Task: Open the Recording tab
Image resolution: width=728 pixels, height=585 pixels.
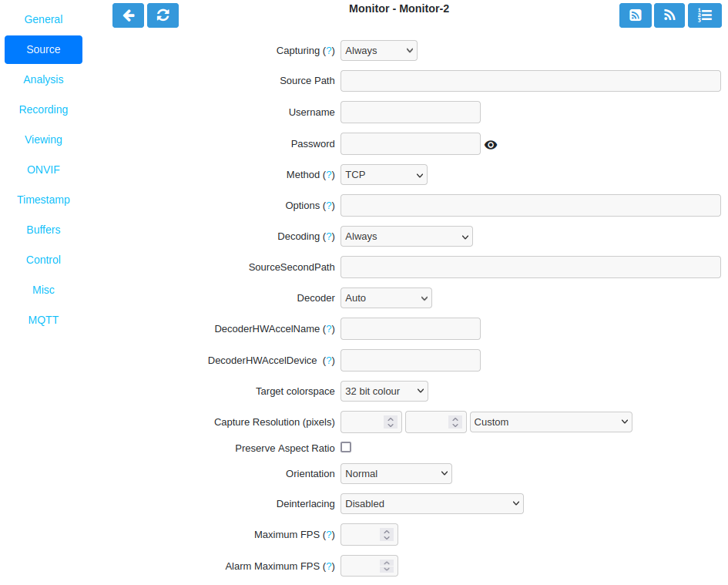Action: coord(44,109)
